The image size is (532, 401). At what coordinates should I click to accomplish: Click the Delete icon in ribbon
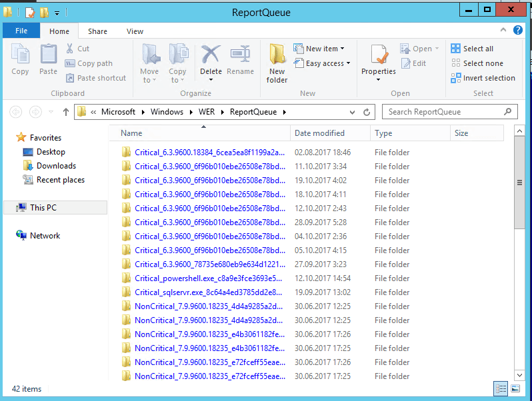[x=211, y=55]
